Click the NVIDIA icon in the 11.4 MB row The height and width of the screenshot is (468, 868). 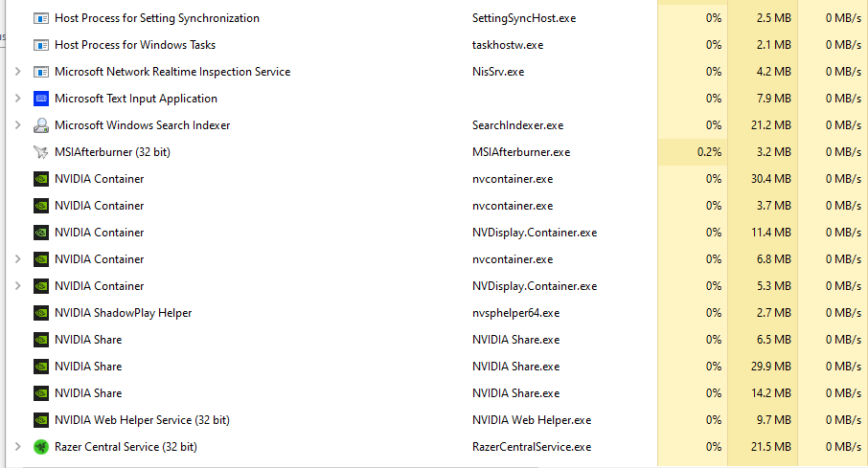point(41,233)
